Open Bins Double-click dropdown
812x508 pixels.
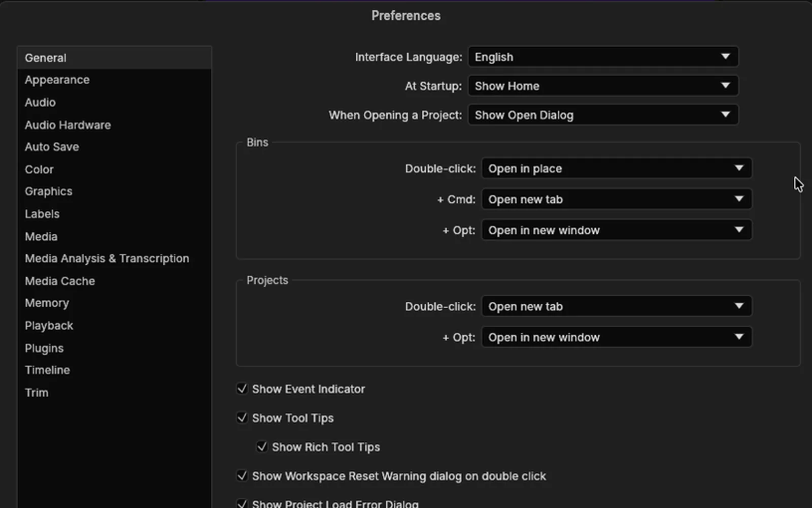click(x=617, y=168)
